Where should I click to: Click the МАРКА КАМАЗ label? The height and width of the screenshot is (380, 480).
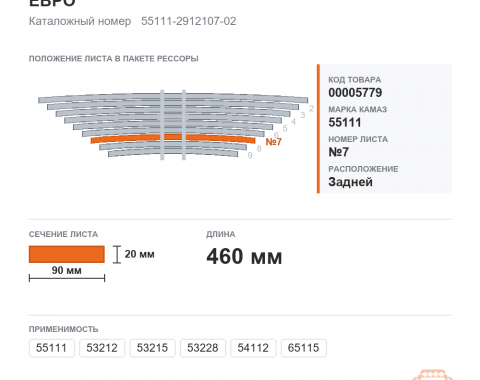coord(358,109)
